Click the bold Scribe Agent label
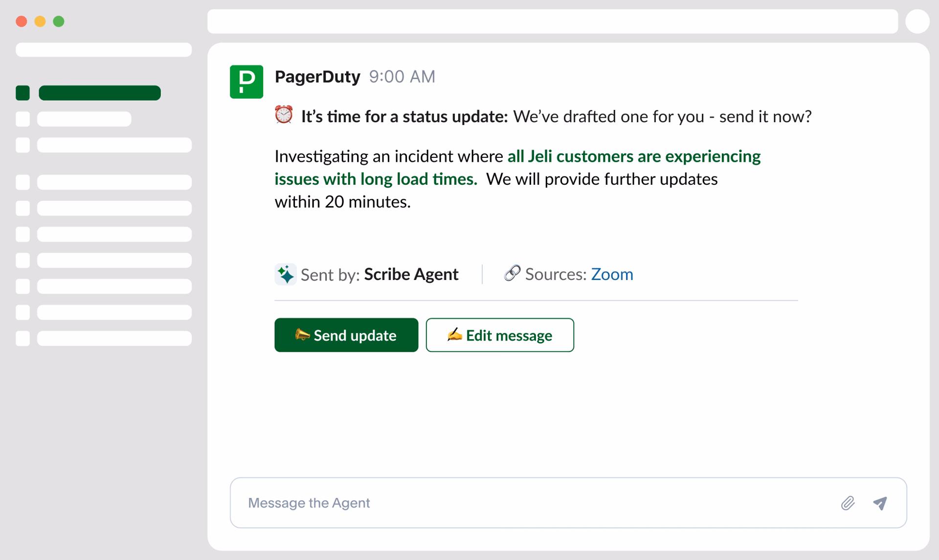 [411, 274]
